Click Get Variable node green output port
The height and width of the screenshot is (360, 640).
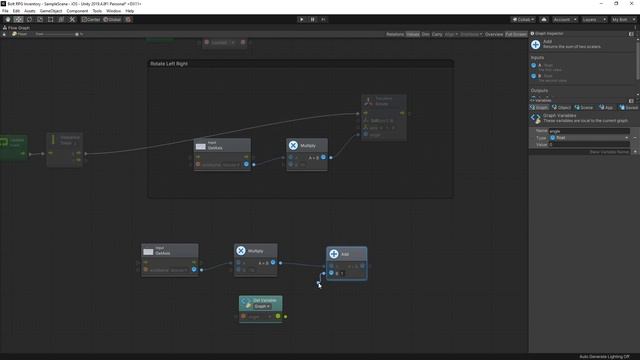click(278, 316)
